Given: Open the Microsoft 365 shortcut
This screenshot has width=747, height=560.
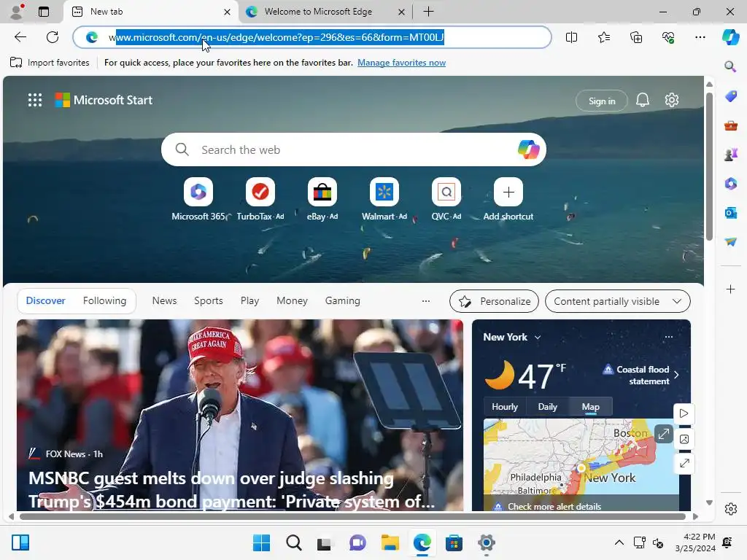Looking at the screenshot, I should click(198, 192).
